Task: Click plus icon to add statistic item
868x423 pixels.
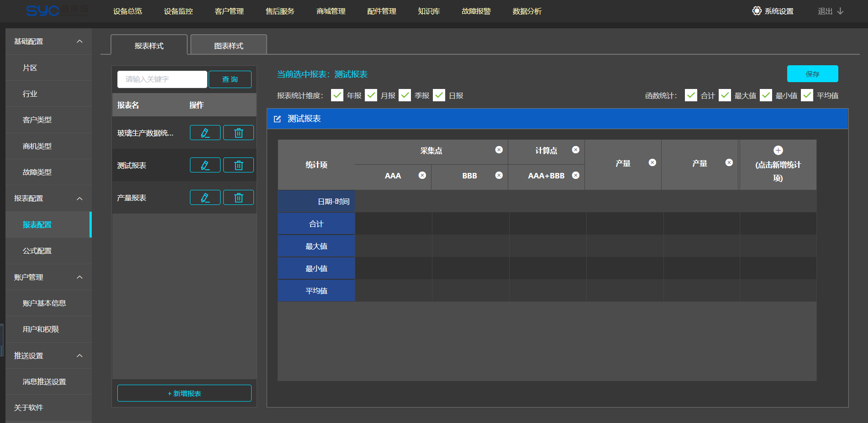Action: (778, 150)
